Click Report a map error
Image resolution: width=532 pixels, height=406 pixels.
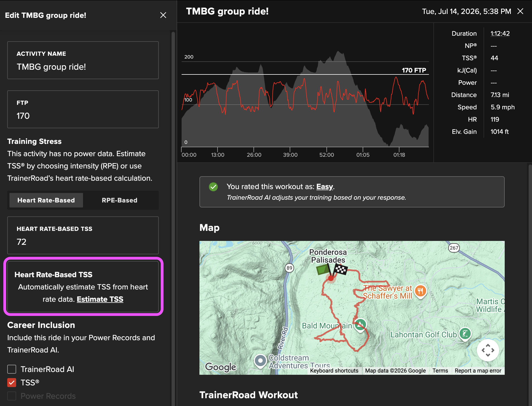tap(478, 371)
